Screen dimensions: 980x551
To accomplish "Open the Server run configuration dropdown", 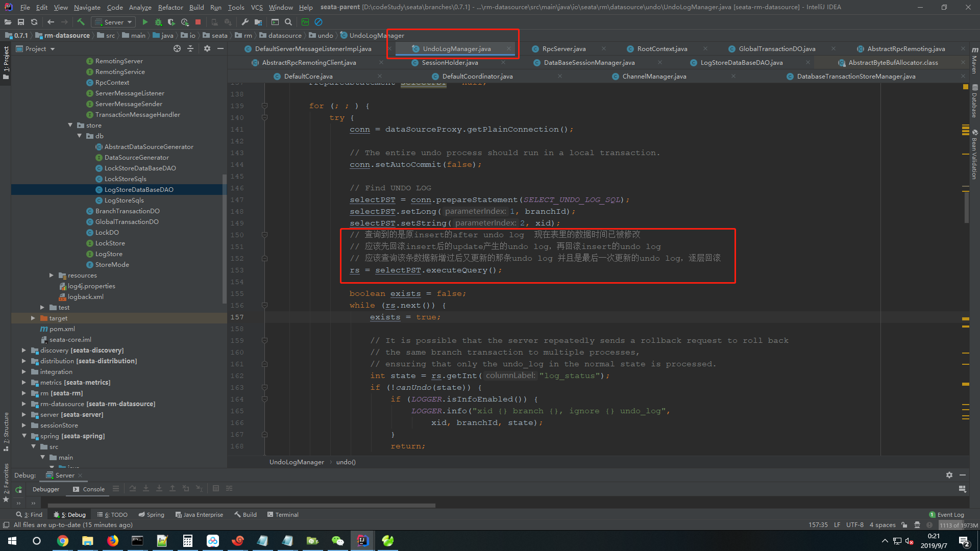I will 113,22.
